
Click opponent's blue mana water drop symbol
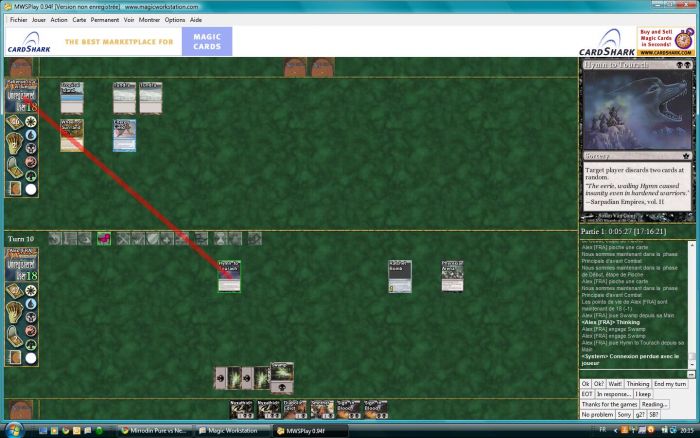[31, 135]
